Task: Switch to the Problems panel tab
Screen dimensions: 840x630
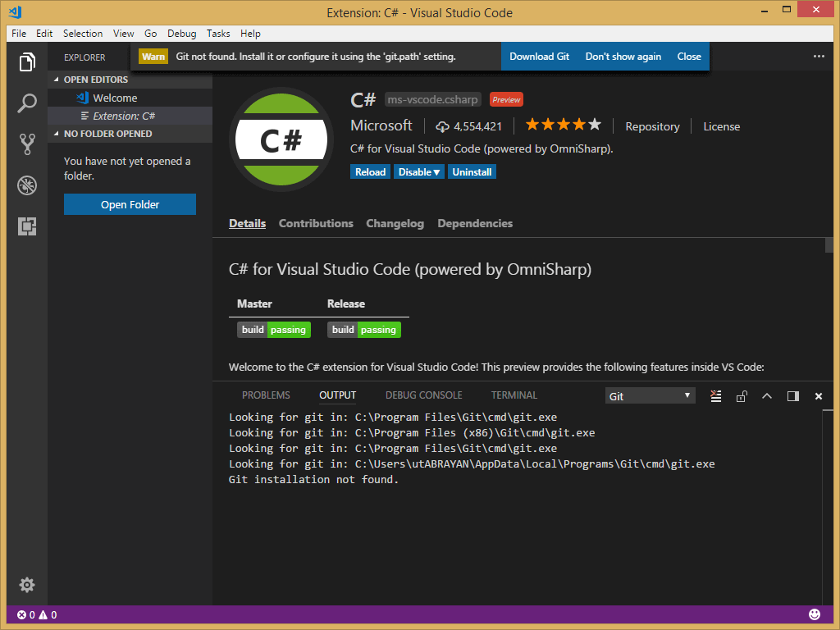Action: click(x=266, y=395)
